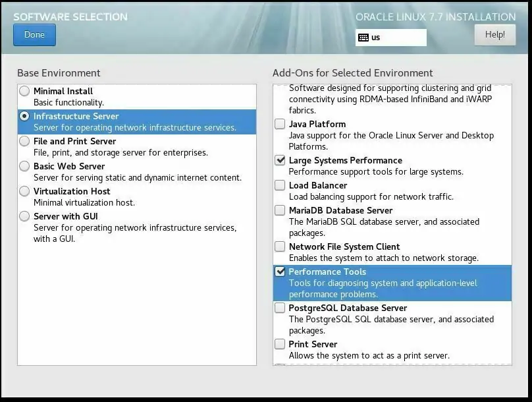This screenshot has width=532, height=402.
Task: Disable the Performance Tools add-on
Action: point(280,272)
